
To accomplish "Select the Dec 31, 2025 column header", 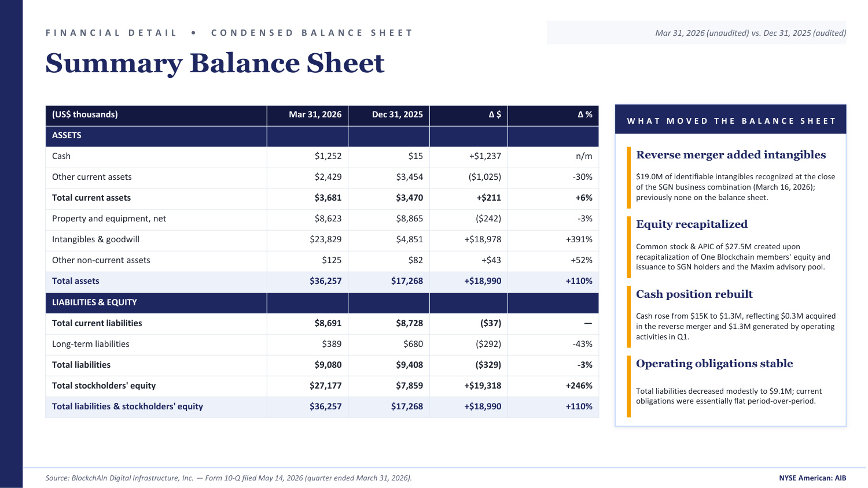I will 389,114.
